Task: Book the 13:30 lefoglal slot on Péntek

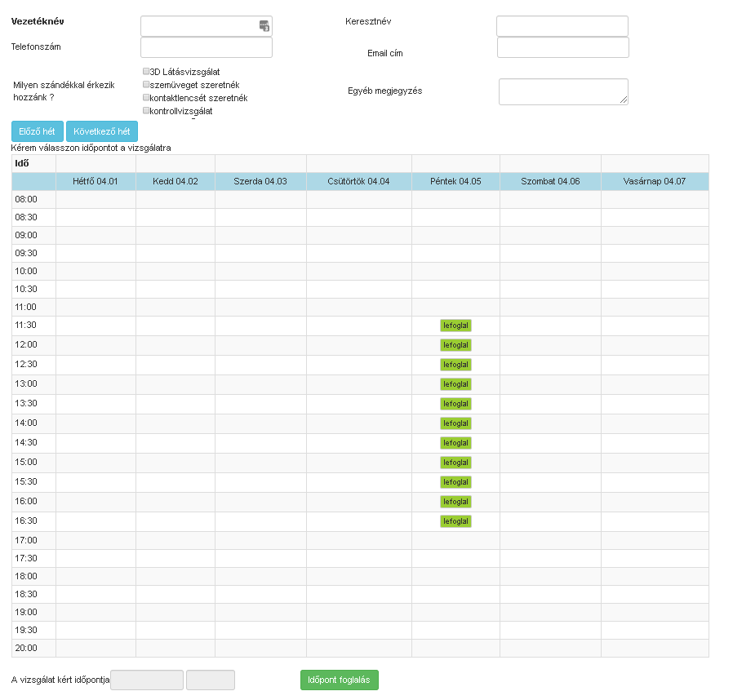Action: [x=455, y=404]
